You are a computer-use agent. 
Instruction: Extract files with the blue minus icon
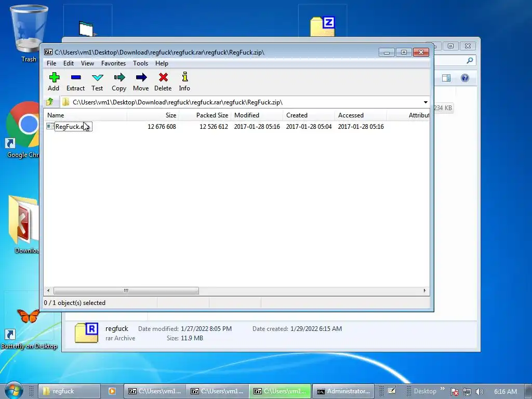tap(76, 77)
